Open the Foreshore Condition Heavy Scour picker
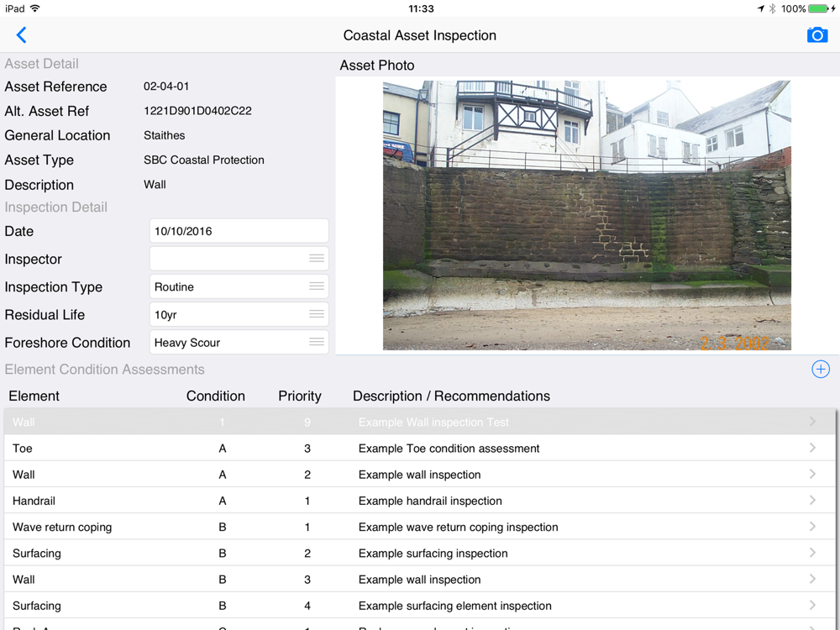 pyautogui.click(x=239, y=343)
